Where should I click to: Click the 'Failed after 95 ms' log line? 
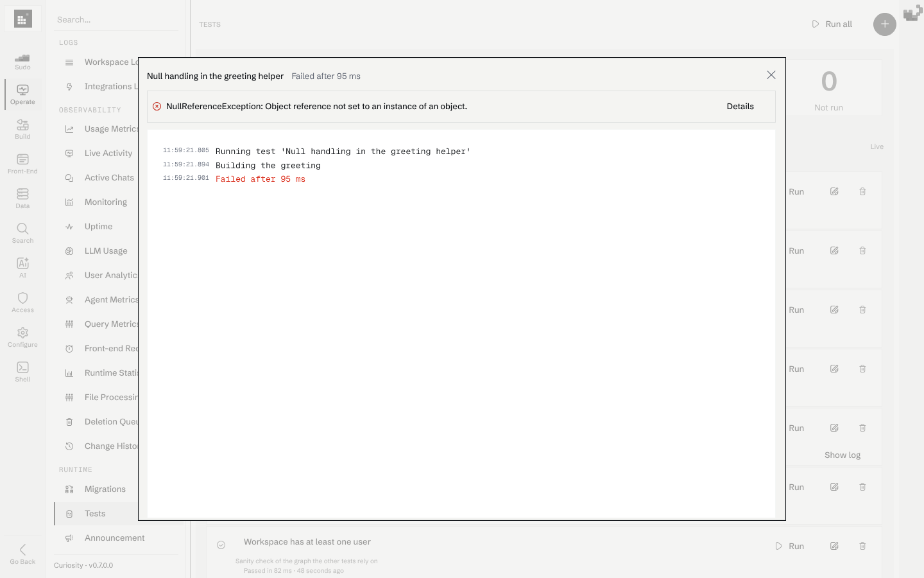tap(261, 179)
